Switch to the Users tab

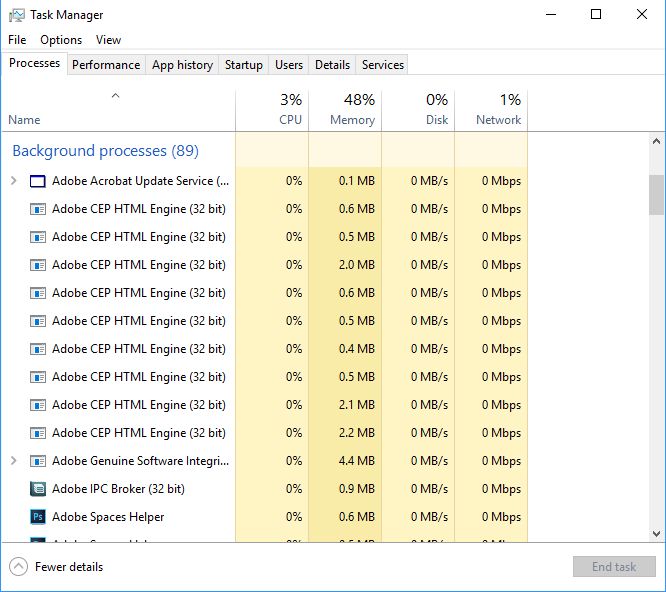[x=289, y=65]
